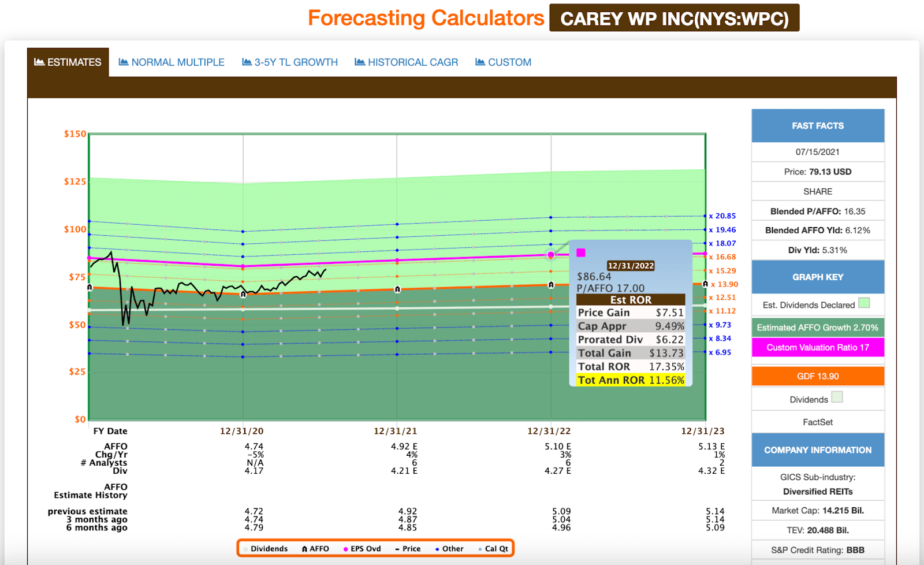This screenshot has width=924, height=565.
Task: Click TEV: 20.488 Bil. entry
Action: click(x=818, y=530)
